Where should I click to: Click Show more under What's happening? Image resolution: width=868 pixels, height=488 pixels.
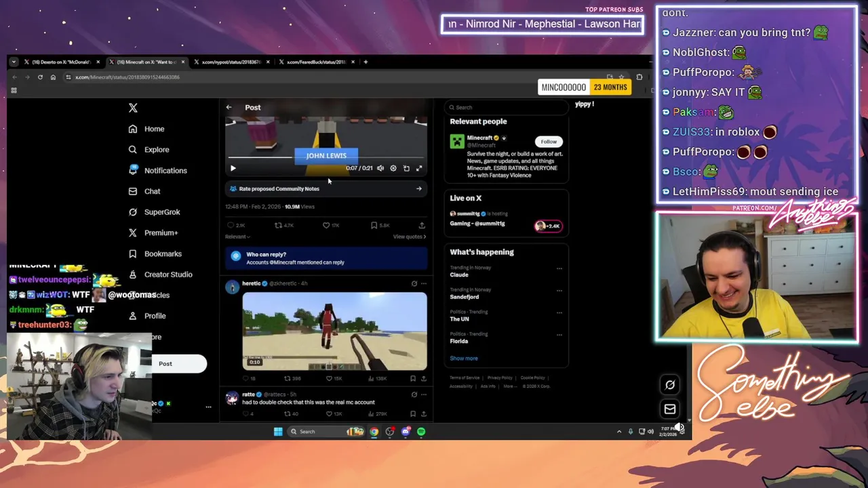point(464,358)
